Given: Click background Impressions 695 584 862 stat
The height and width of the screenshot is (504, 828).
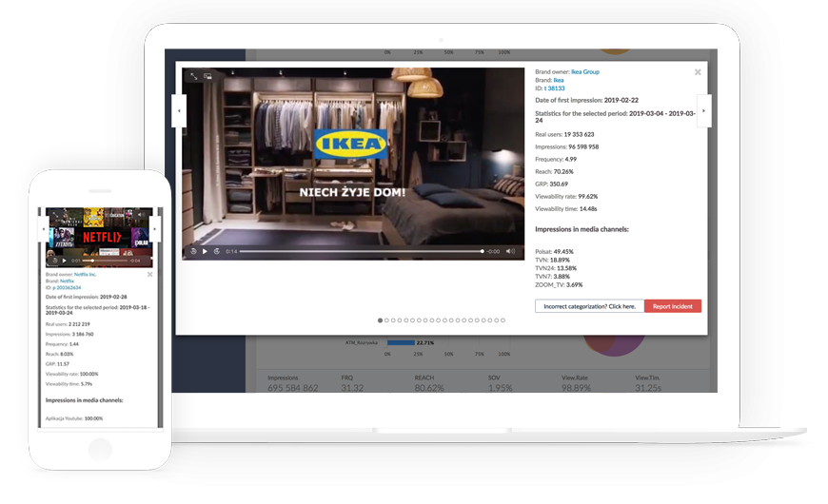Looking at the screenshot, I should click(292, 383).
